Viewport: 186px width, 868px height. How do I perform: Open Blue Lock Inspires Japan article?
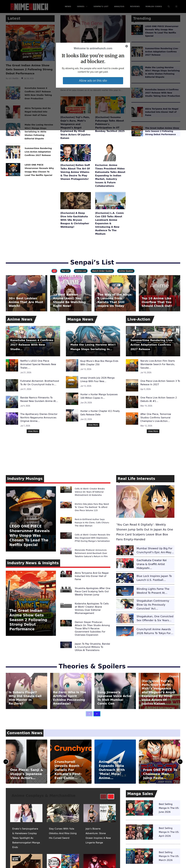(154, 578)
